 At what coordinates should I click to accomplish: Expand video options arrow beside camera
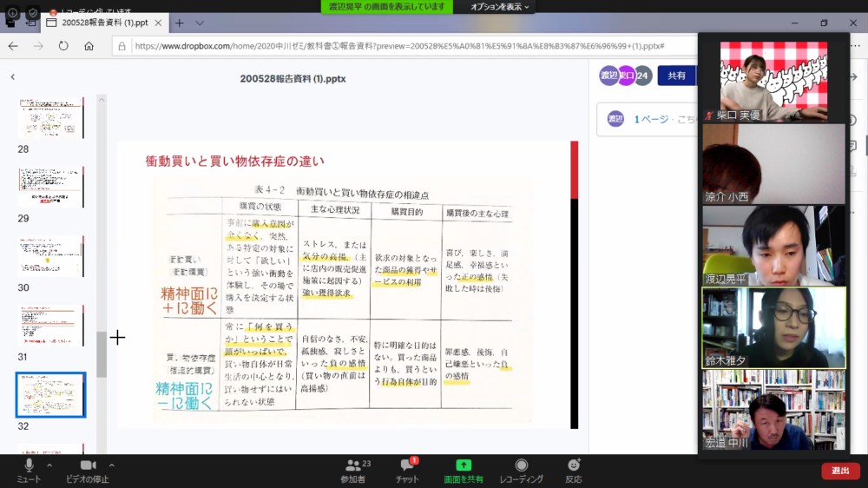(112, 465)
